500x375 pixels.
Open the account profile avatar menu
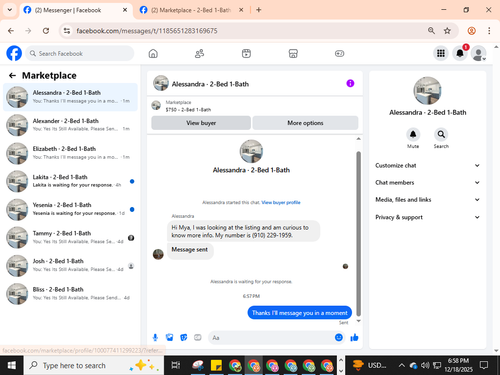(478, 53)
